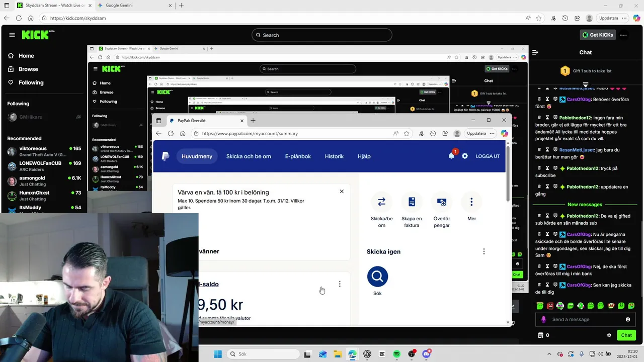Click the Gift 1 sub badge
The width and height of the screenshot is (644, 362).
565,71
